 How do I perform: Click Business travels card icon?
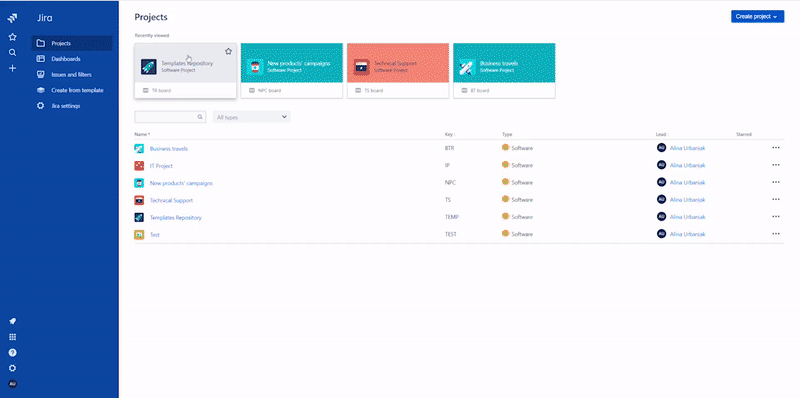pyautogui.click(x=467, y=67)
